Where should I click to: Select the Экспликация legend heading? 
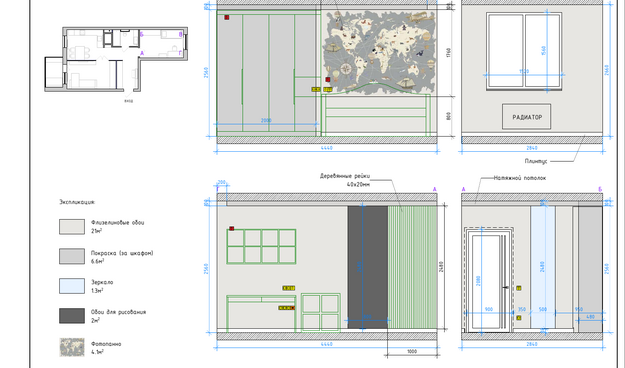point(77,202)
